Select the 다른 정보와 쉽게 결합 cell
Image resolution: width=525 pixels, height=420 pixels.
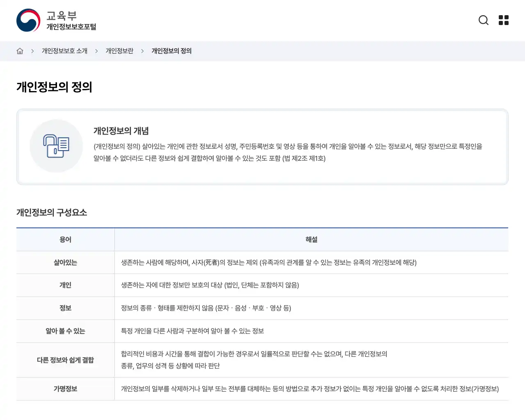[x=65, y=360]
